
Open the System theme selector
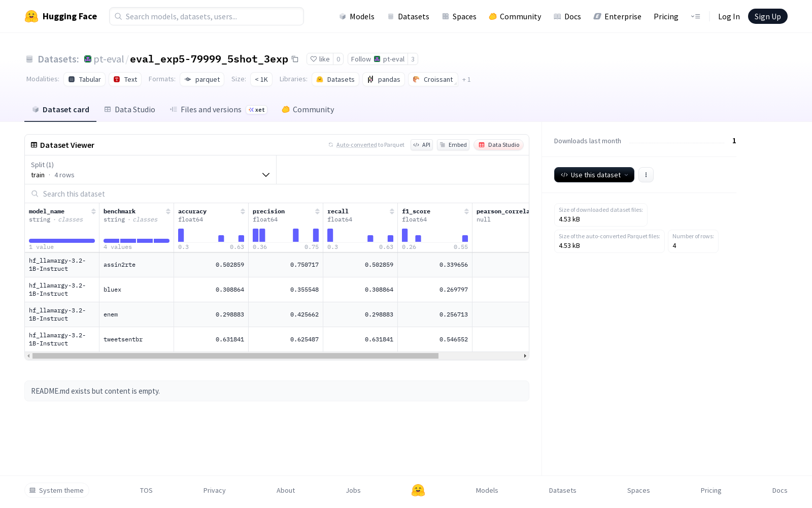pyautogui.click(x=57, y=490)
